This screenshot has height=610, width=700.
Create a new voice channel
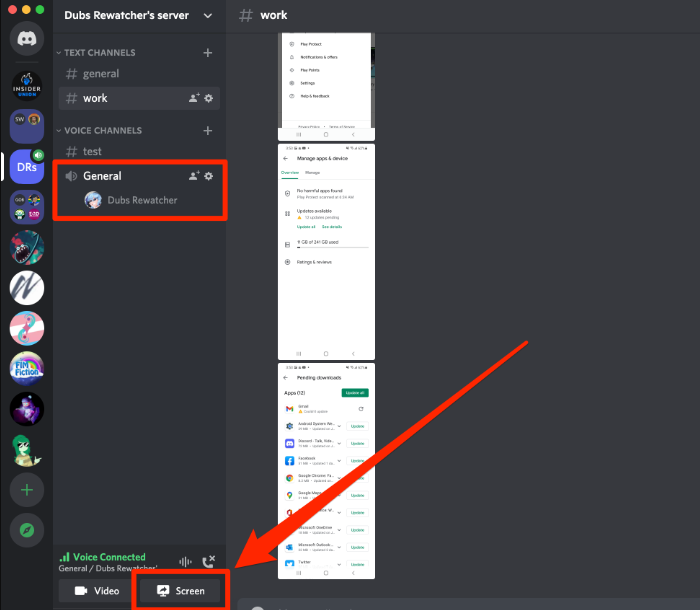pos(208,130)
